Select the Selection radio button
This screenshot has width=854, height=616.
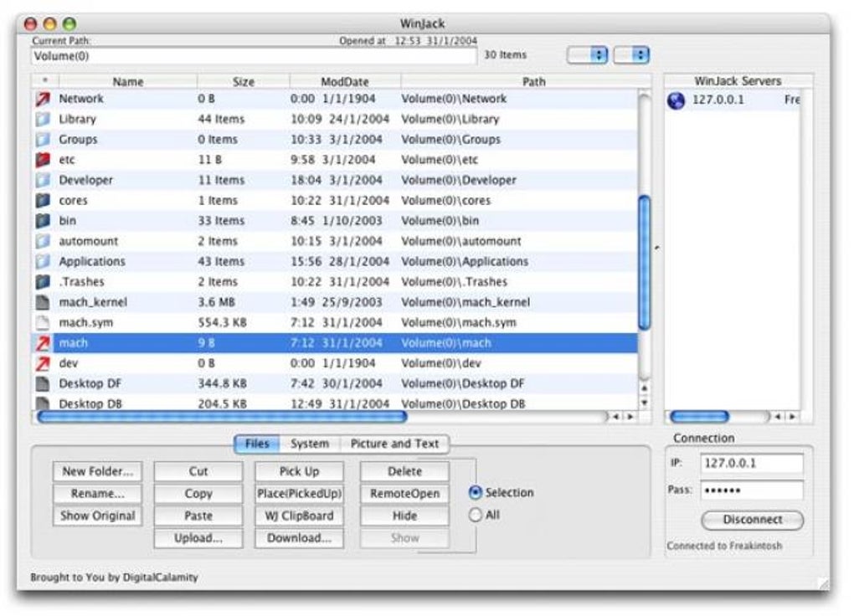(x=476, y=492)
